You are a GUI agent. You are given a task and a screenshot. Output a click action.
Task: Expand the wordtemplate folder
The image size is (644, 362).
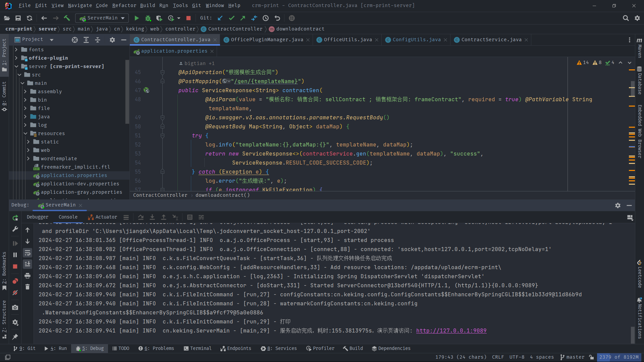(28, 159)
